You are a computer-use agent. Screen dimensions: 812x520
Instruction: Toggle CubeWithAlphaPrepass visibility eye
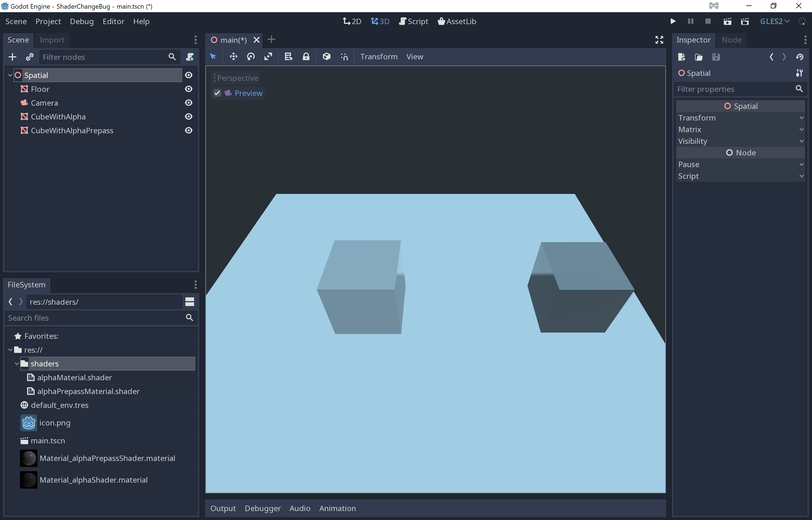pos(189,130)
